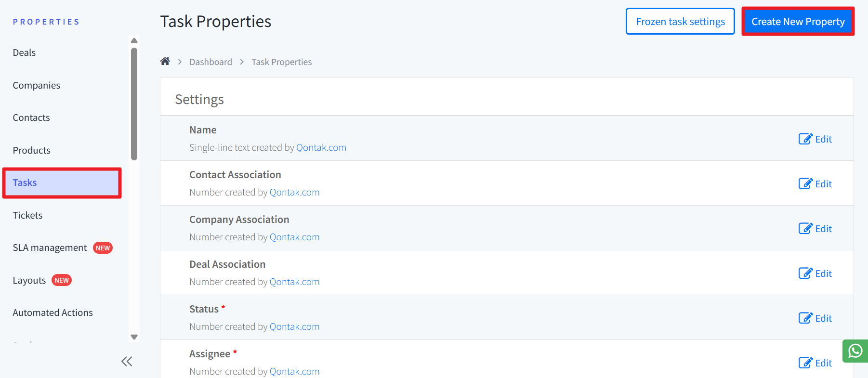Viewport: 868px width, 378px height.
Task: Click the home icon in breadcrumb
Action: (x=165, y=61)
